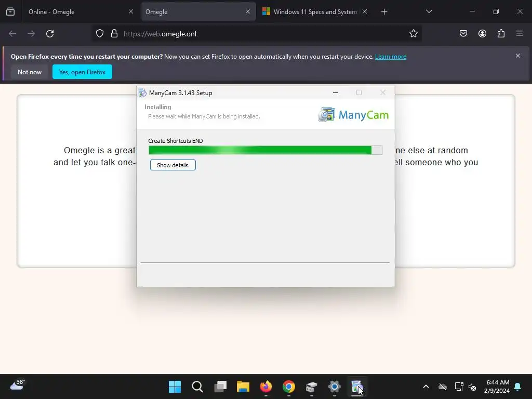Open Firefox from the taskbar
The width and height of the screenshot is (532, 399).
point(266,387)
